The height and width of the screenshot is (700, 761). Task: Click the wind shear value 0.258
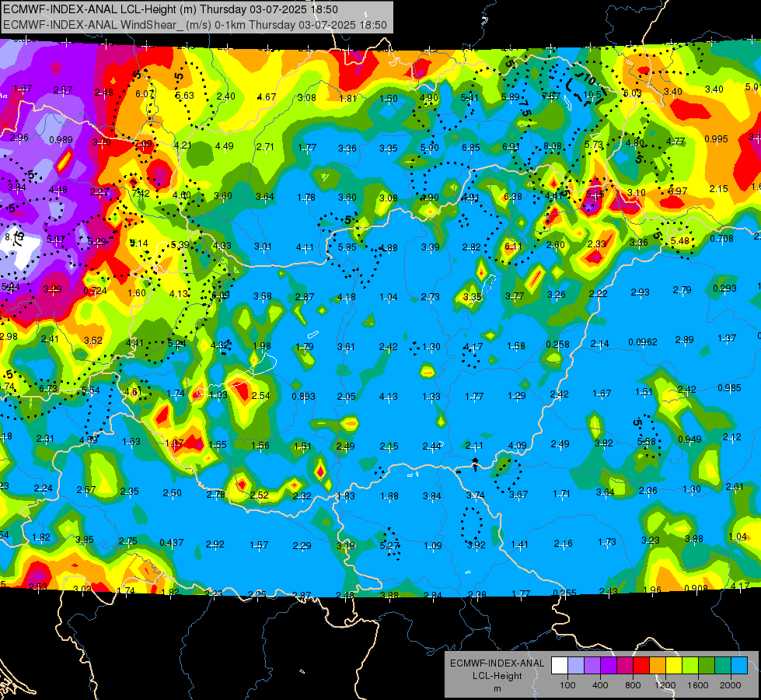pyautogui.click(x=557, y=345)
